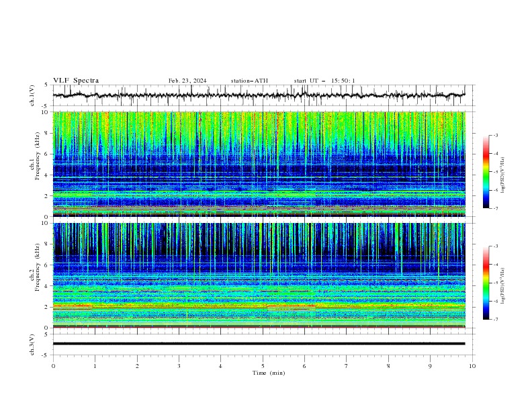Click inside the ch.1 spectrogram panel

pyautogui.click(x=259, y=164)
